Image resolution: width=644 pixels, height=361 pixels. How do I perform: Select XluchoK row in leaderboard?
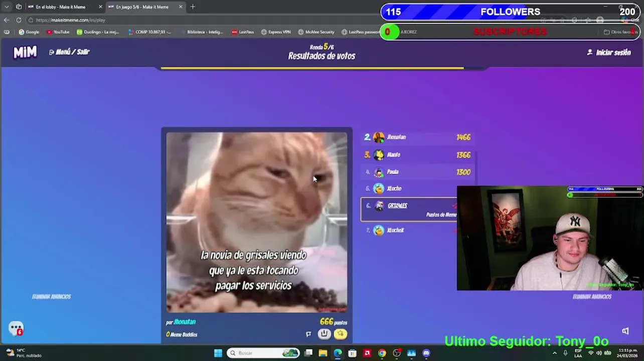pyautogui.click(x=409, y=230)
